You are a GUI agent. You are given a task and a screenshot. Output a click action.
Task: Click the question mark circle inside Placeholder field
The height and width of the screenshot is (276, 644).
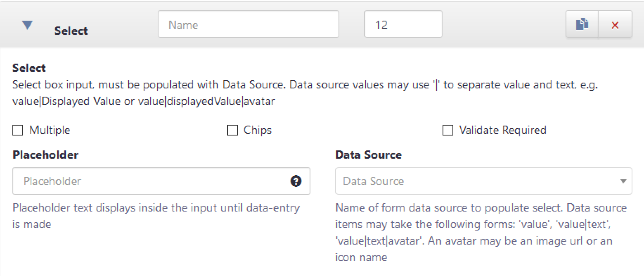click(296, 181)
